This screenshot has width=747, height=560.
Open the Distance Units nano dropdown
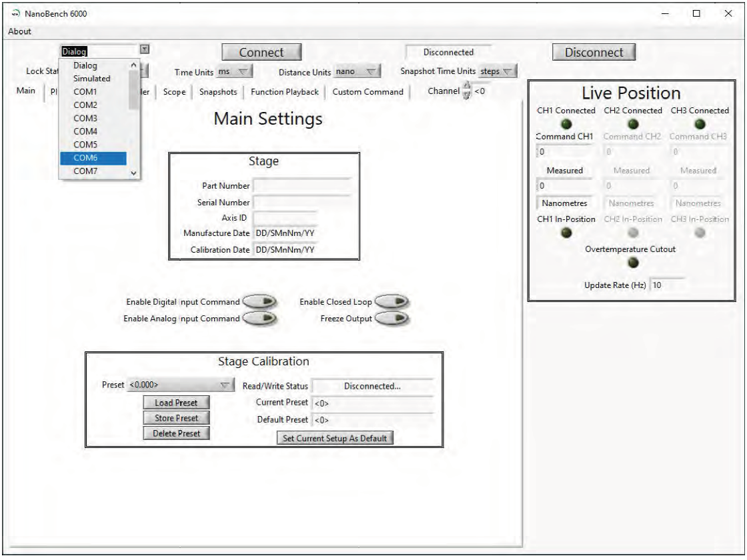(x=356, y=72)
